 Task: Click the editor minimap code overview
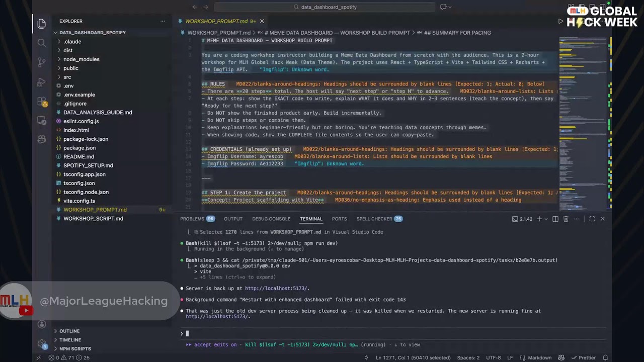tap(583, 123)
